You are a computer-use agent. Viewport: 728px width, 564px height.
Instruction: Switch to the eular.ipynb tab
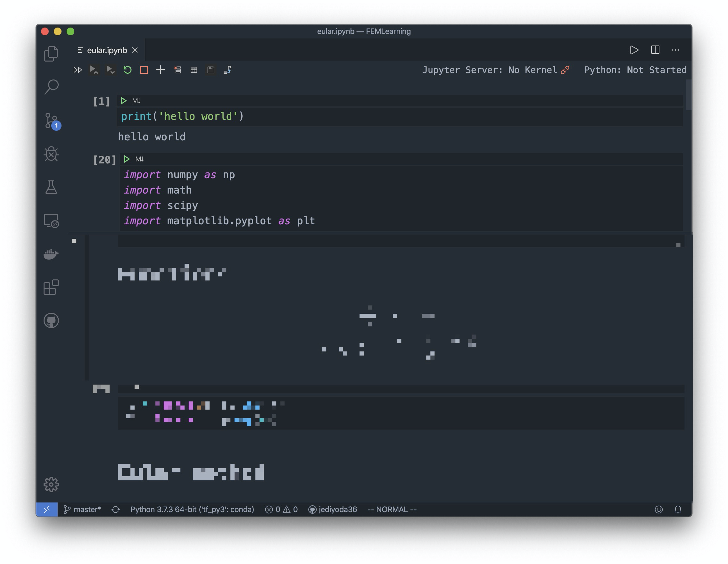pyautogui.click(x=106, y=50)
